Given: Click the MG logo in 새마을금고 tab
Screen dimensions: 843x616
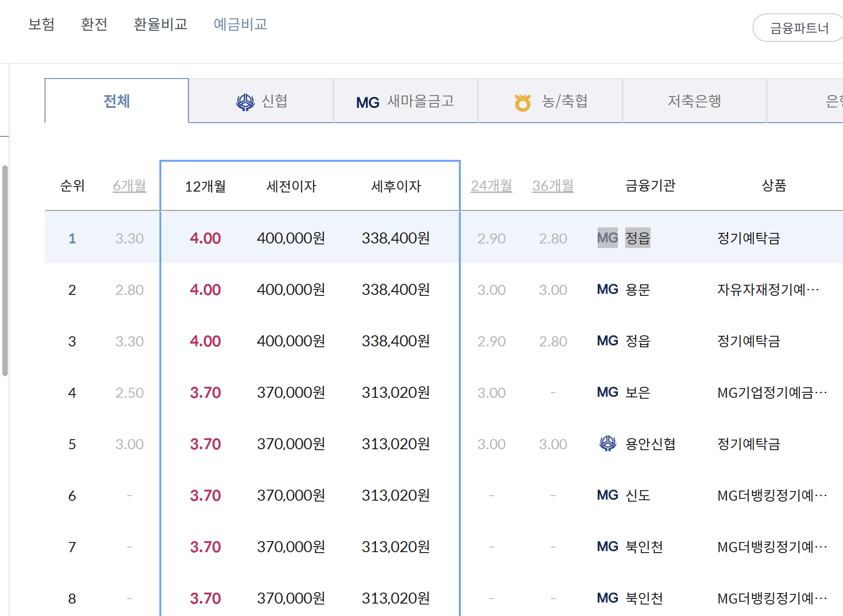Looking at the screenshot, I should 368,102.
